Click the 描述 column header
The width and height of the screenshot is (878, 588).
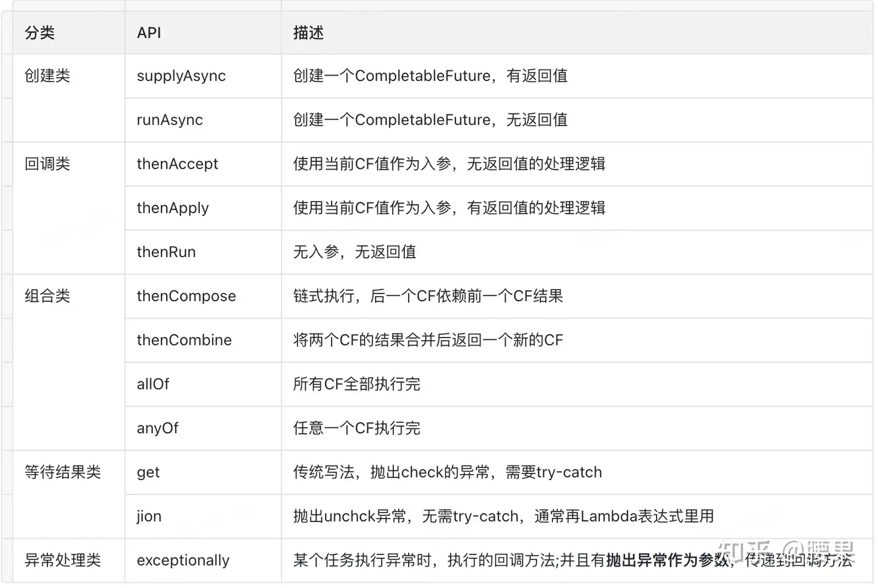[308, 33]
